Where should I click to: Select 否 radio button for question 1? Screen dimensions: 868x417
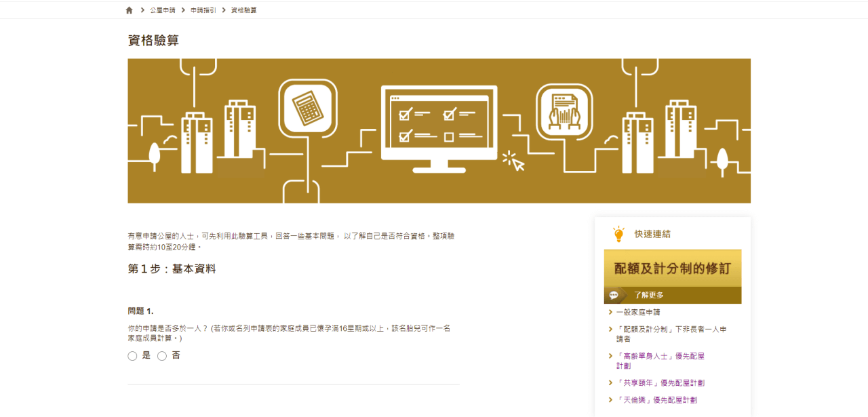click(x=162, y=356)
